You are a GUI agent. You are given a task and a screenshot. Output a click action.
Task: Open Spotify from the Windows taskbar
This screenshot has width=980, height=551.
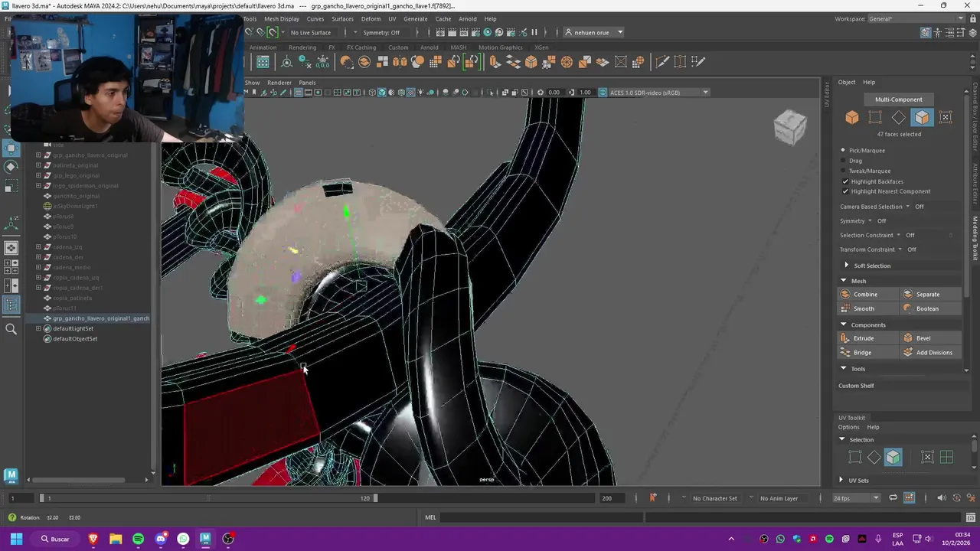click(138, 539)
